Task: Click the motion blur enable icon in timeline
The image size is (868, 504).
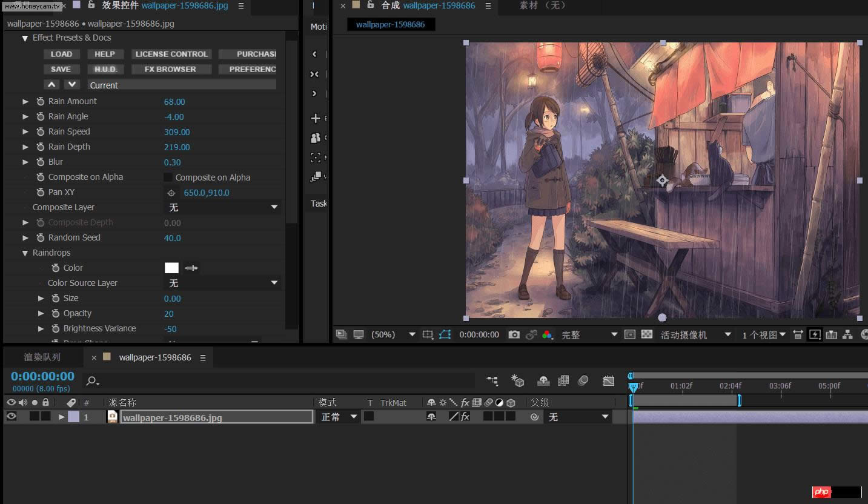Action: point(583,380)
